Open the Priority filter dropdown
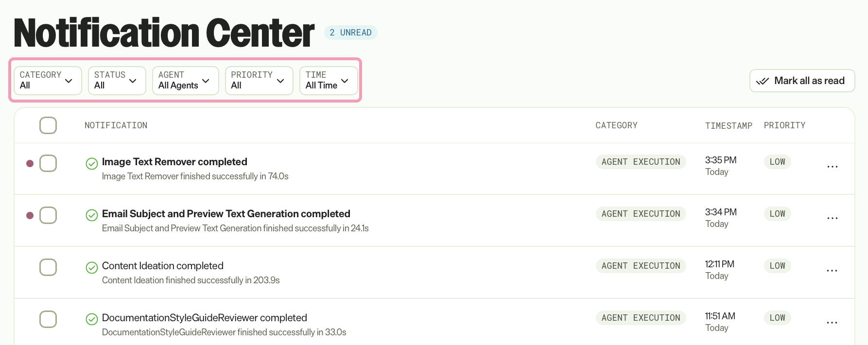This screenshot has height=345, width=868. 259,81
